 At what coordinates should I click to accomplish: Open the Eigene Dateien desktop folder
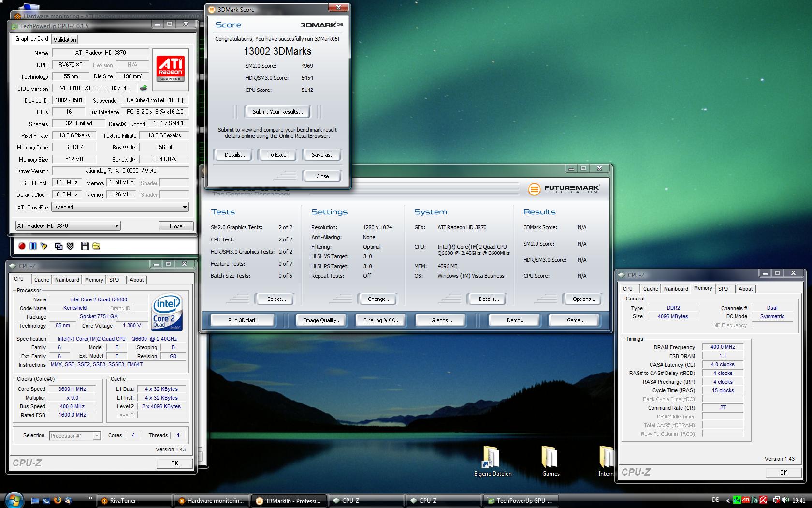[x=493, y=461]
